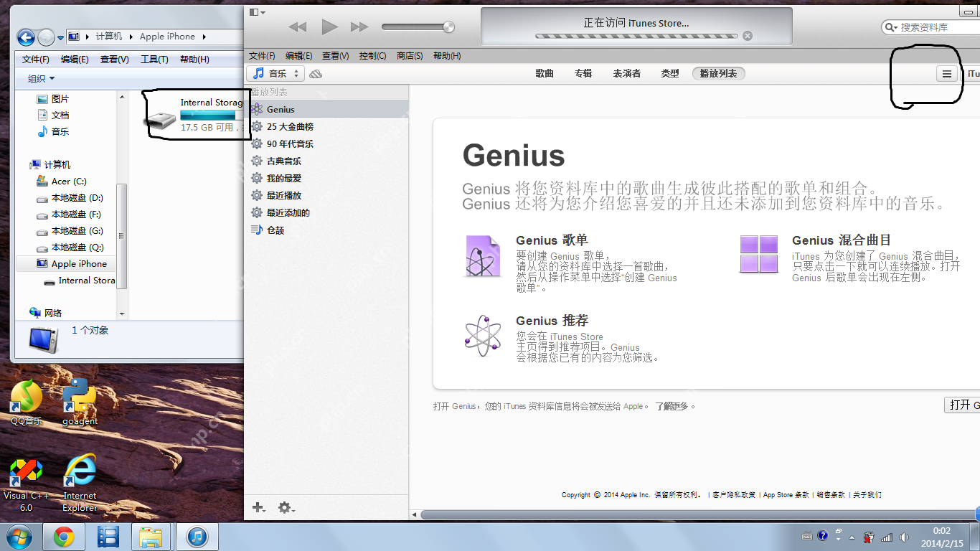Image resolution: width=980 pixels, height=551 pixels.
Task: Click the iTunes icon on the taskbar
Action: [197, 536]
